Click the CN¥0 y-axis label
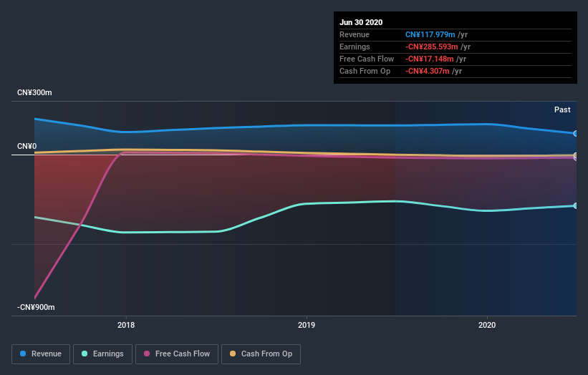This screenshot has width=588, height=375. click(26, 147)
